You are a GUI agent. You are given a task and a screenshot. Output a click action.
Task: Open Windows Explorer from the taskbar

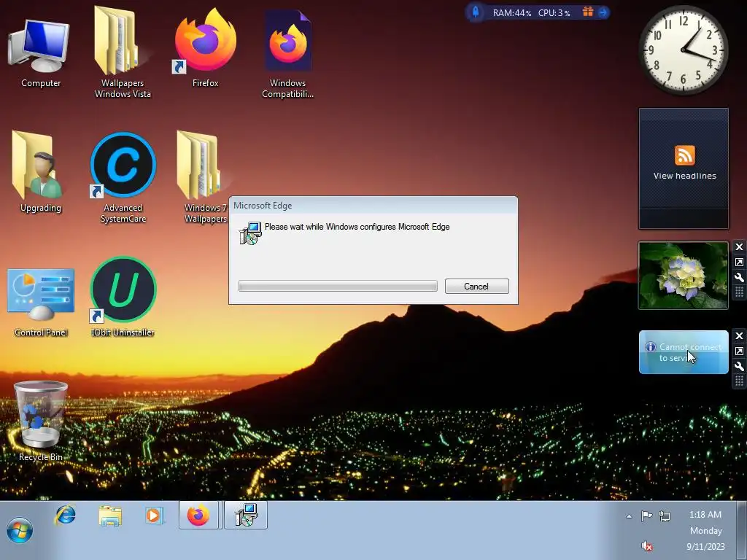[x=110, y=516]
